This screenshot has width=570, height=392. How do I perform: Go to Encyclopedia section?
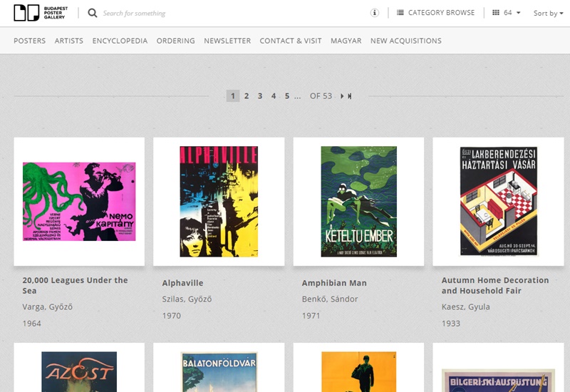pyautogui.click(x=120, y=41)
